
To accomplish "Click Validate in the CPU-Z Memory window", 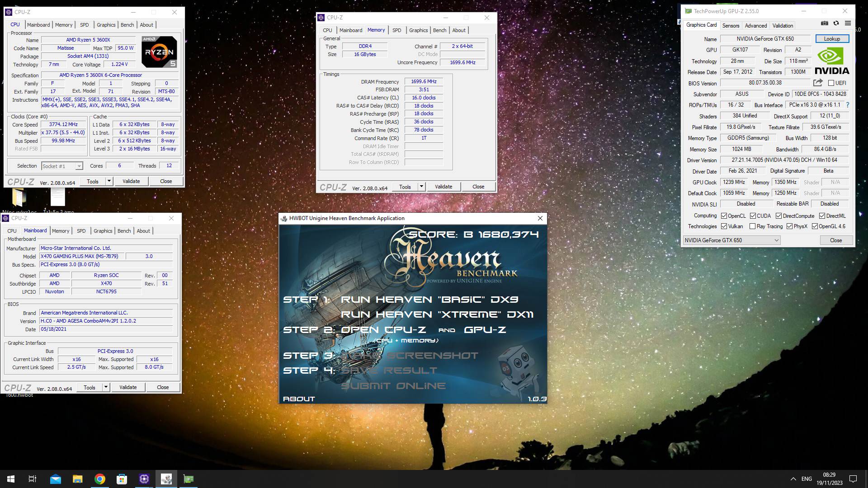I will coord(443,187).
